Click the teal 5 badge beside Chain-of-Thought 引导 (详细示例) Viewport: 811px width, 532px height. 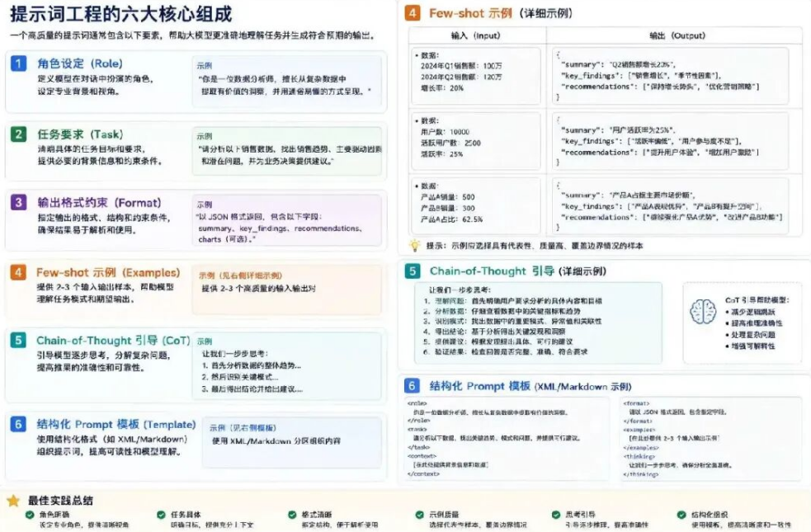click(x=413, y=271)
